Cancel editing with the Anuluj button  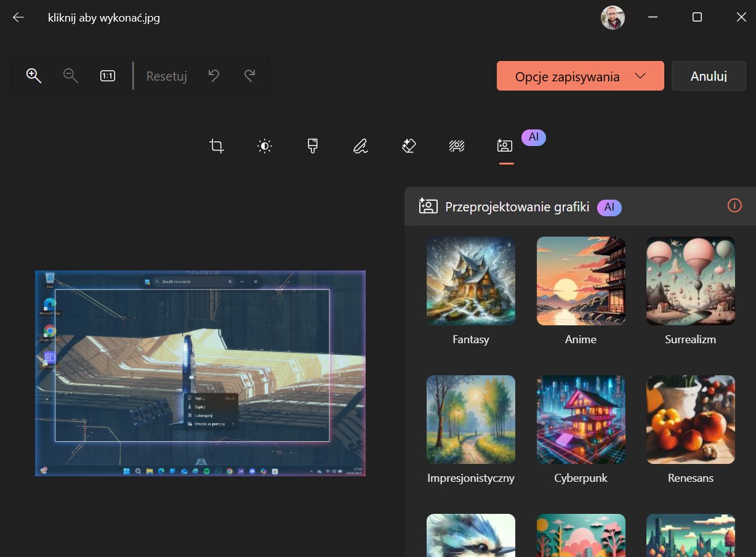(x=709, y=76)
